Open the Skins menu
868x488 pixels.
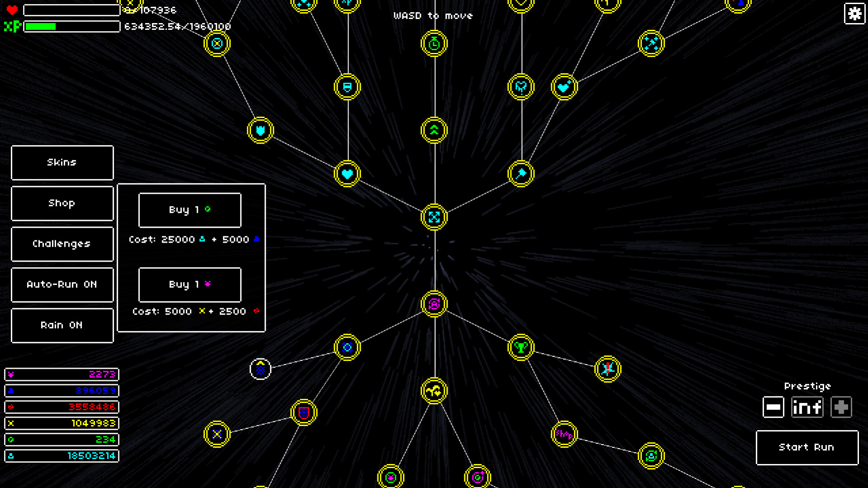click(62, 163)
